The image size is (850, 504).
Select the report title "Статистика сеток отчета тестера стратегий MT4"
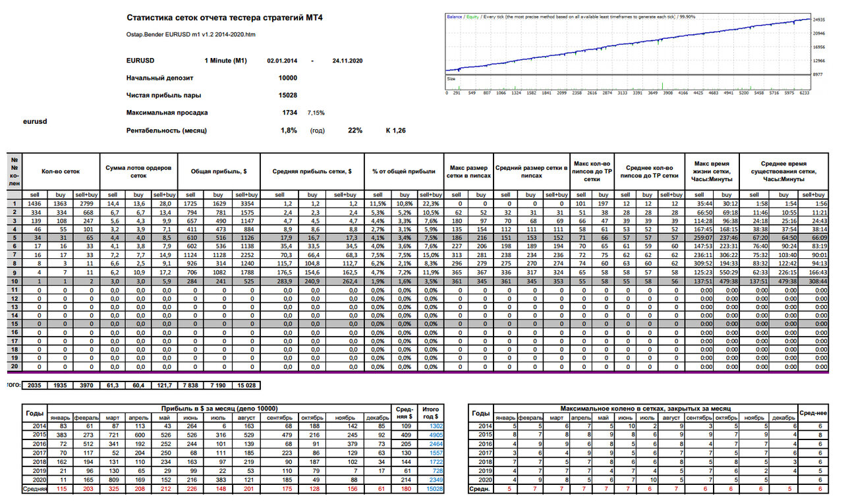point(225,18)
